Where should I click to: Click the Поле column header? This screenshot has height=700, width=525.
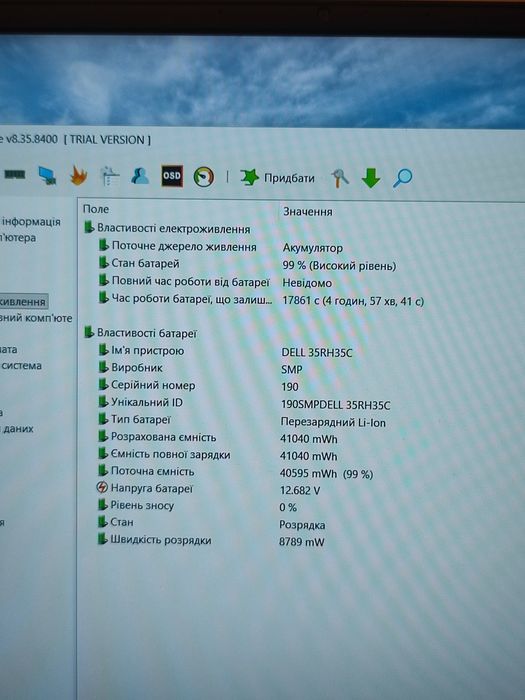click(96, 209)
